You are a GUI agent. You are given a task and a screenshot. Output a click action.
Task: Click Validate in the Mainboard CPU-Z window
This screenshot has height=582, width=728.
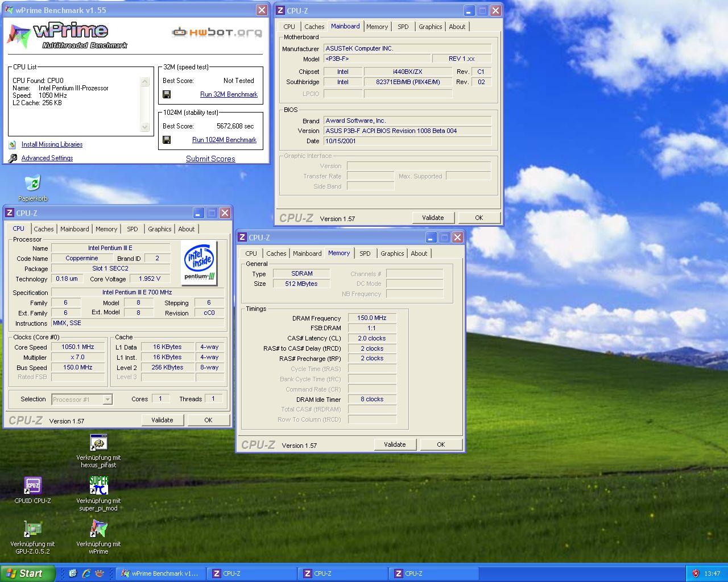pos(433,218)
